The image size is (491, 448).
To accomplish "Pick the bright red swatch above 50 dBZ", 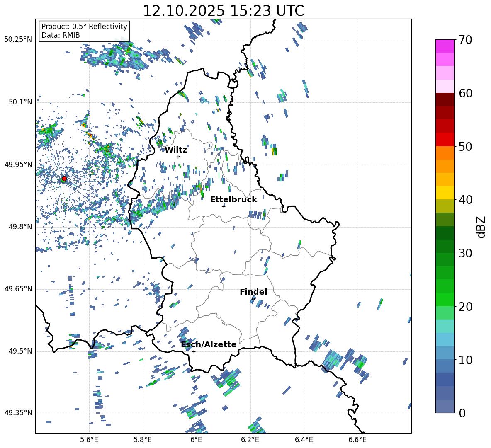I will click(445, 139).
